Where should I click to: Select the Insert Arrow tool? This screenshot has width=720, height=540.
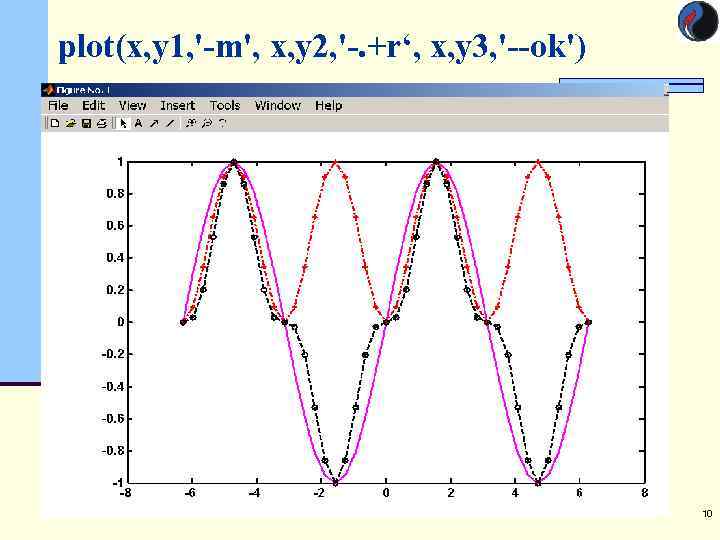tap(154, 123)
